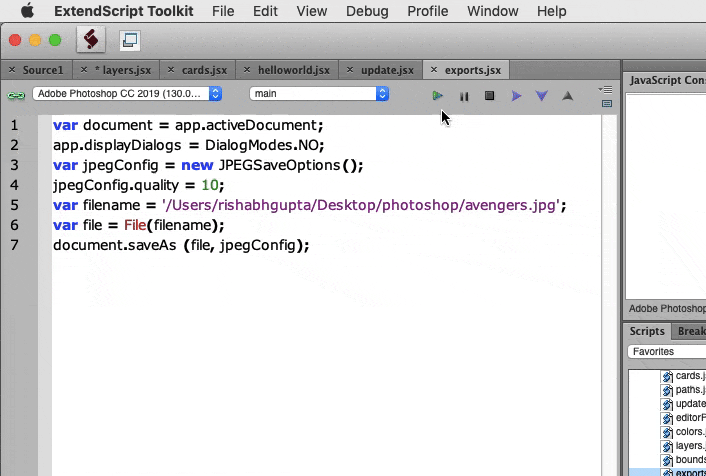Open the document panel flyout menu icon
The width and height of the screenshot is (706, 476).
[x=606, y=90]
